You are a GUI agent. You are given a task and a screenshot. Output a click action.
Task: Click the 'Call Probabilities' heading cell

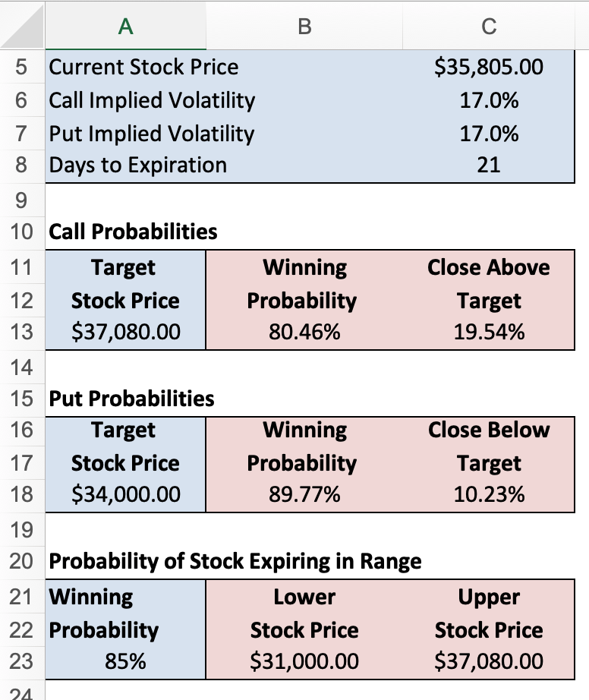[x=133, y=232]
